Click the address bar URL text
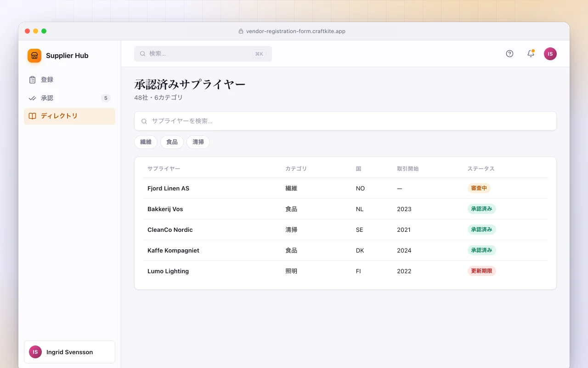 296,31
